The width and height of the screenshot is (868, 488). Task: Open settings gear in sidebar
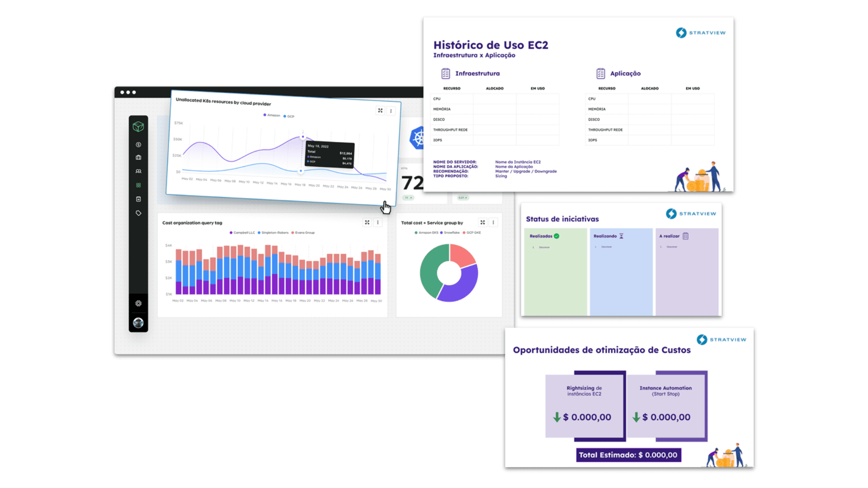coord(138,303)
